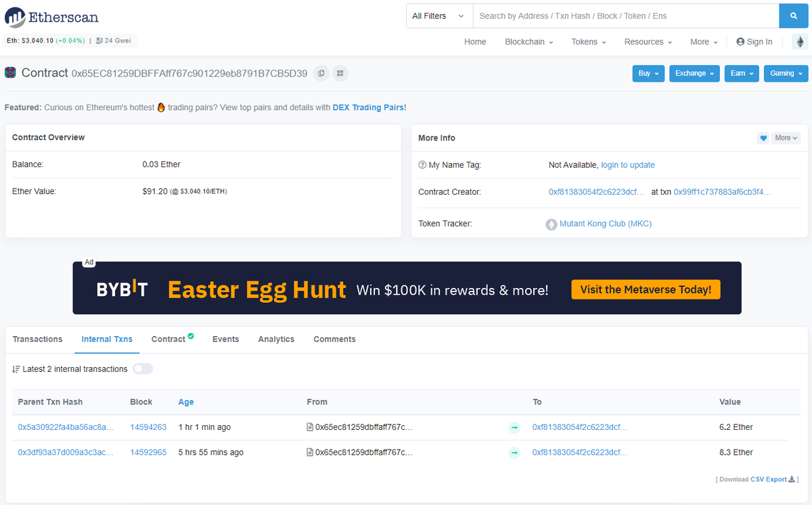Open To address in 8.3 Ether row
This screenshot has width=812, height=505.
580,452
